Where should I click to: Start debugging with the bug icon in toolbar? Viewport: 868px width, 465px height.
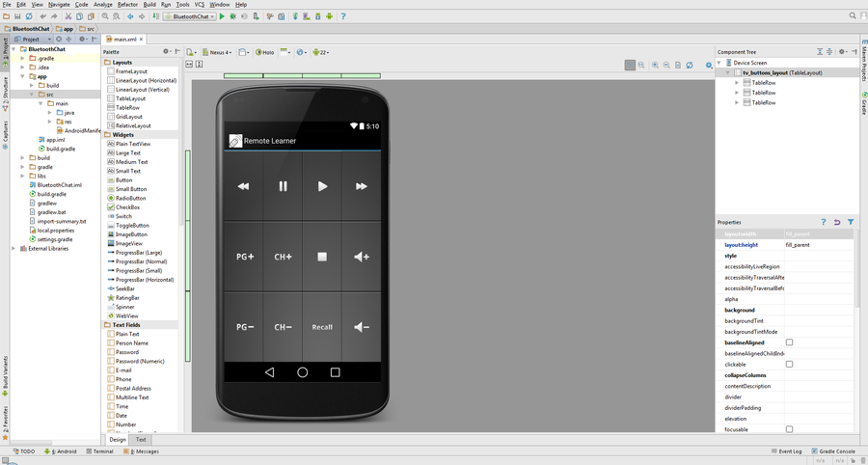[x=233, y=16]
